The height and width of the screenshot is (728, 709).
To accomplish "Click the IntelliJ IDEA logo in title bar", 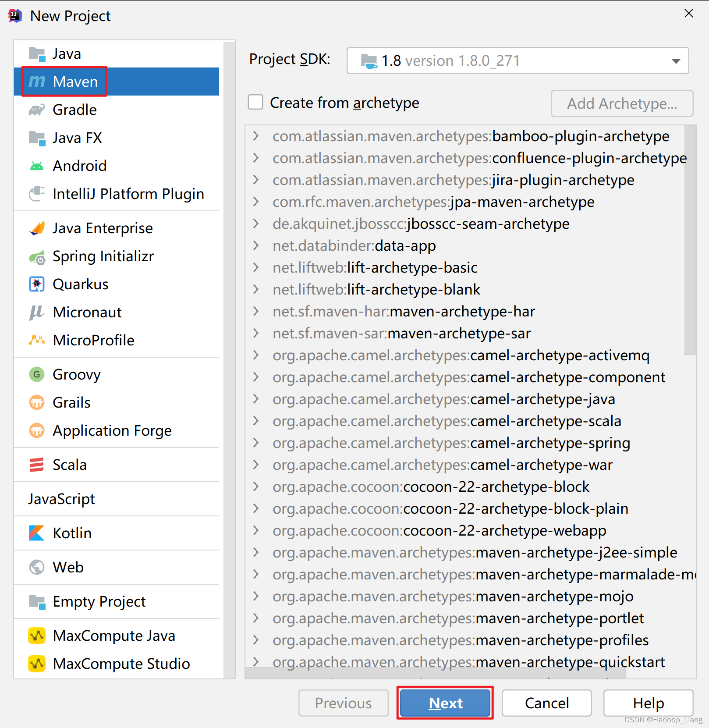I will point(15,16).
